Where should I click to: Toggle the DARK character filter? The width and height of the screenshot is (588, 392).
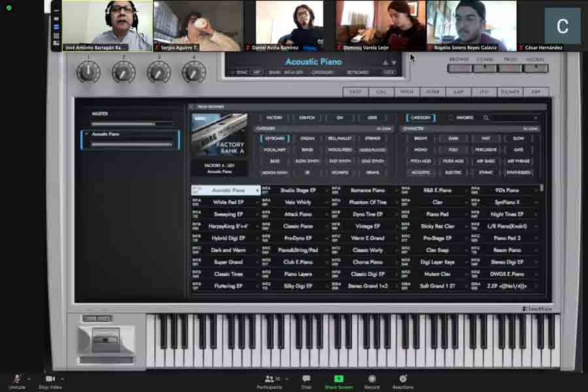453,139
